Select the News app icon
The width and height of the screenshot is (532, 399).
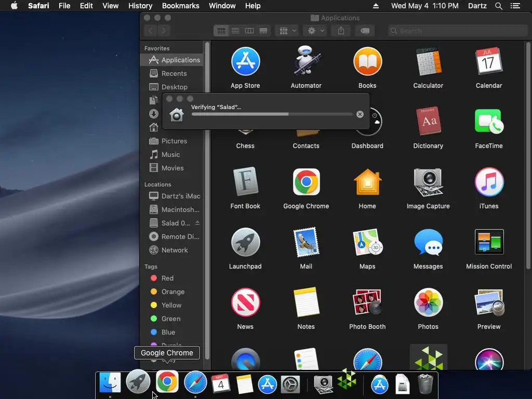pyautogui.click(x=245, y=302)
